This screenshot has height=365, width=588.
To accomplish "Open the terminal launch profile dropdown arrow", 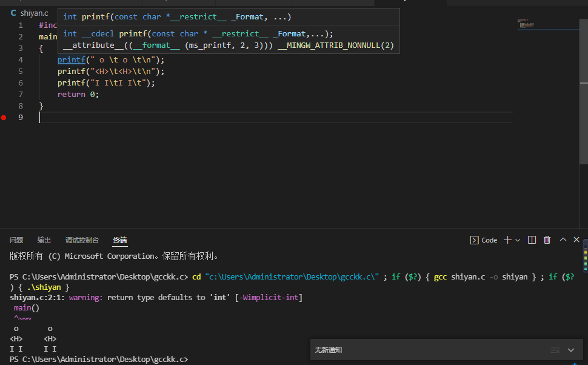I will click(518, 240).
